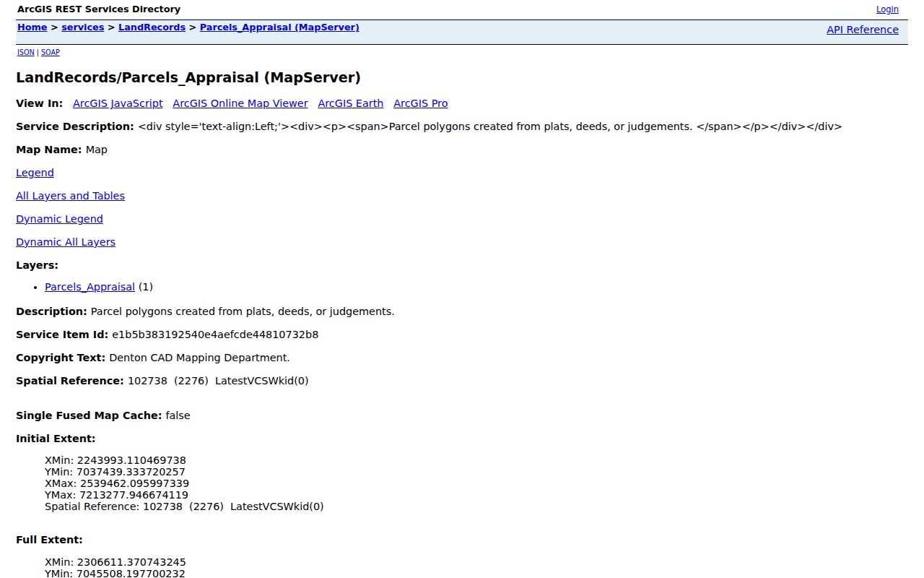Click the Initial Extent YMin value 7037439.333720257
Image resolution: width=924 pixels, height=578 pixels.
[x=131, y=472]
